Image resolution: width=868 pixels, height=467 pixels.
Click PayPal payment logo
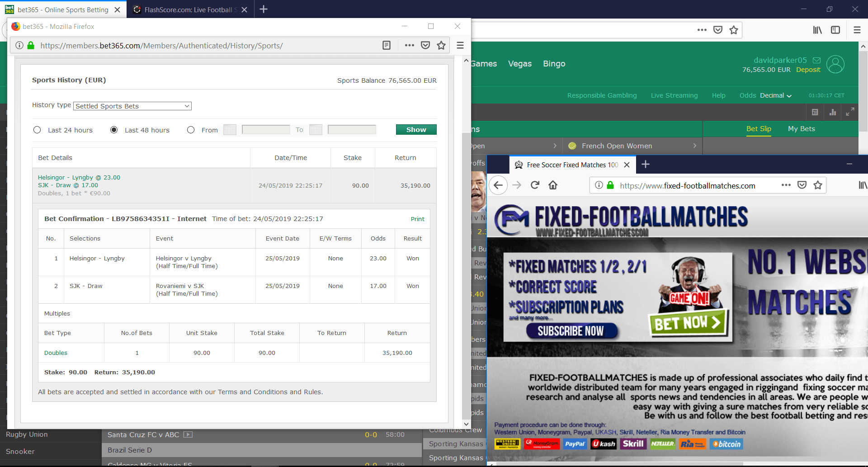(x=575, y=444)
